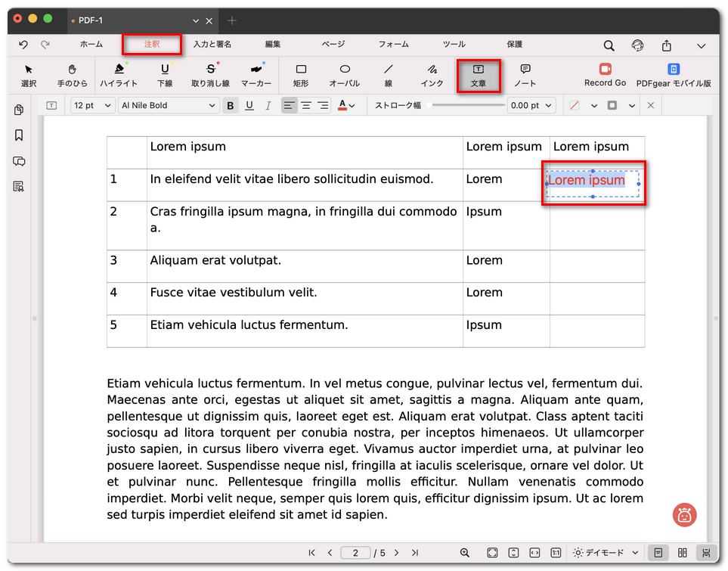Screen dimensions: 728x571
Task: Open the 12 pt font size dropdown
Action: pyautogui.click(x=92, y=106)
